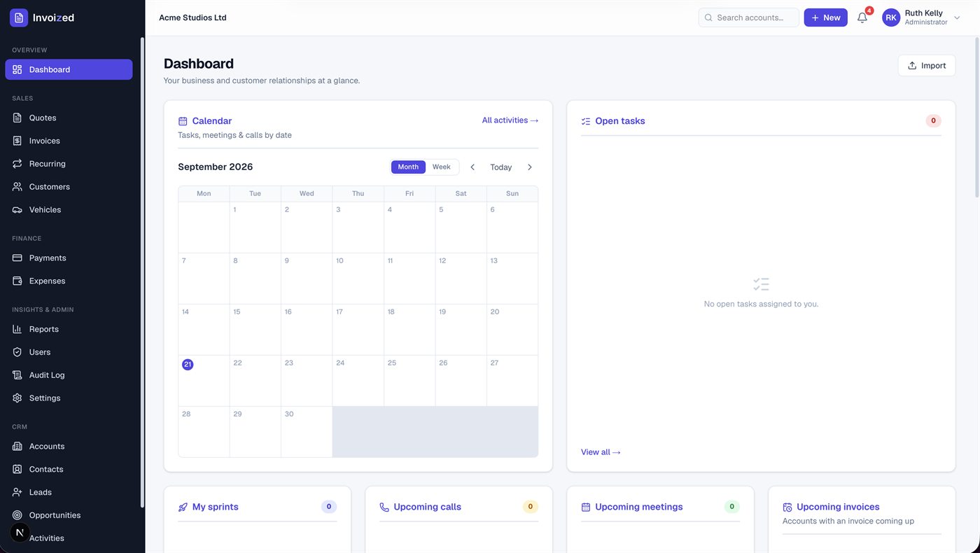Screen dimensions: 980x553
Task: Click the Vehicles car icon in sidebar
Action: [17, 210]
